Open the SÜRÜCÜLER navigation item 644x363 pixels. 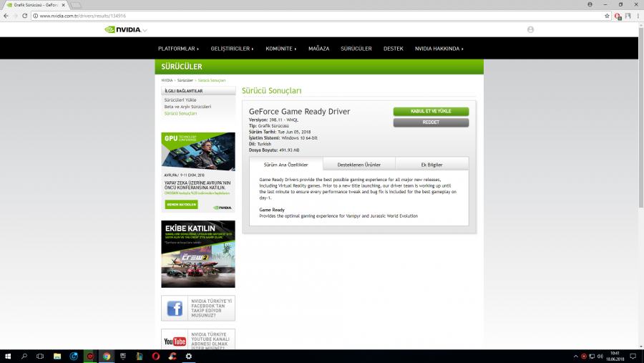(x=356, y=49)
